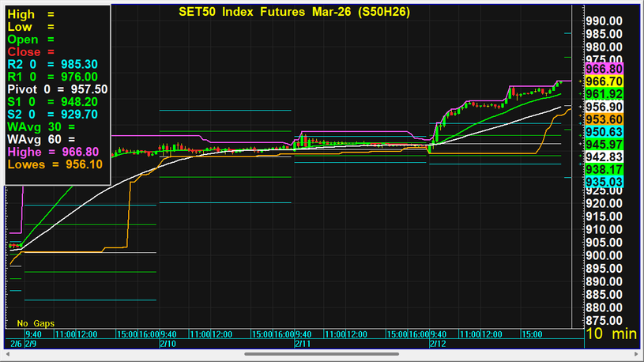The width and height of the screenshot is (644, 362).
Task: Click the No Gaps label
Action: [x=33, y=323]
